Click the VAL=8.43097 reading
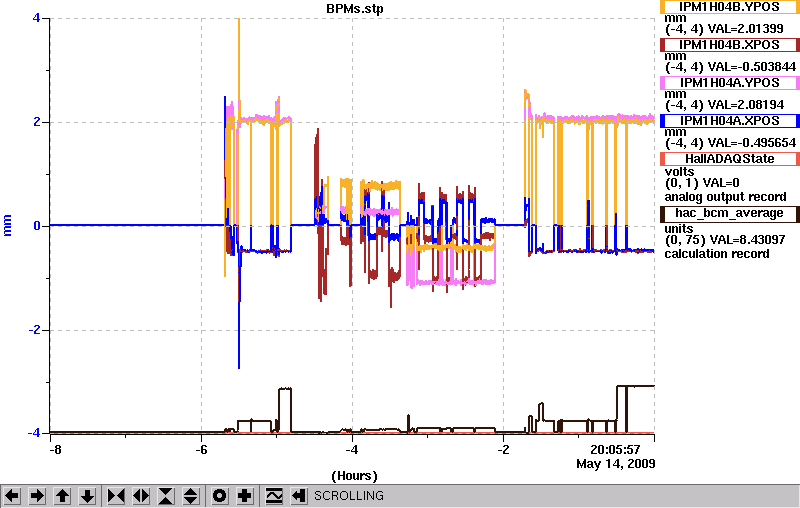The width and height of the screenshot is (800, 508). coord(748,239)
